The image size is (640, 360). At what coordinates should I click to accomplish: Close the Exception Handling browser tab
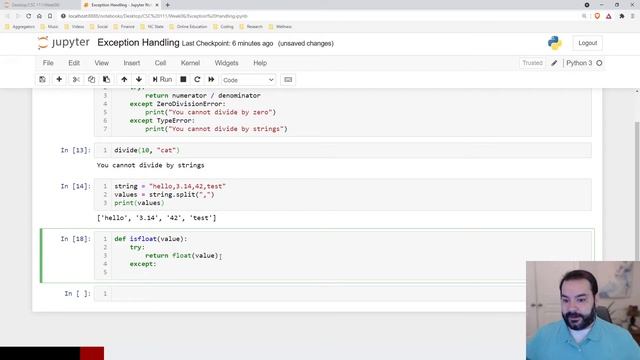coord(157,5)
